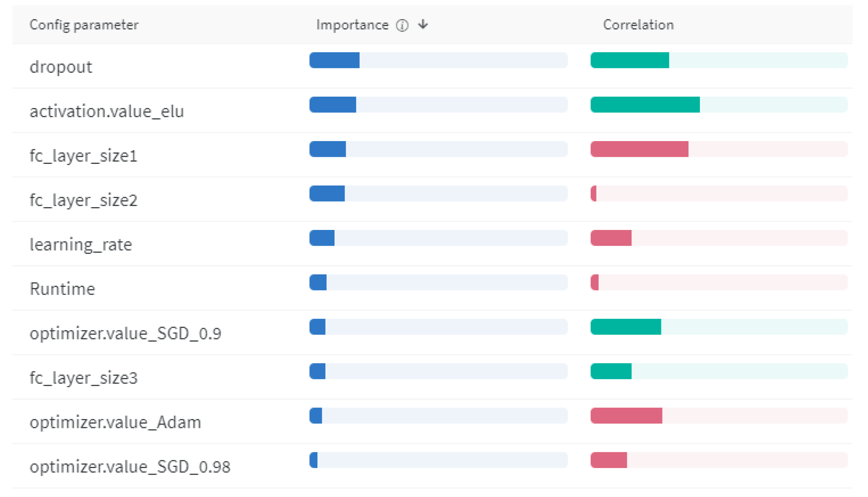Click the optimizer.value_Adam parameter name
The image size is (868, 497).
[115, 422]
